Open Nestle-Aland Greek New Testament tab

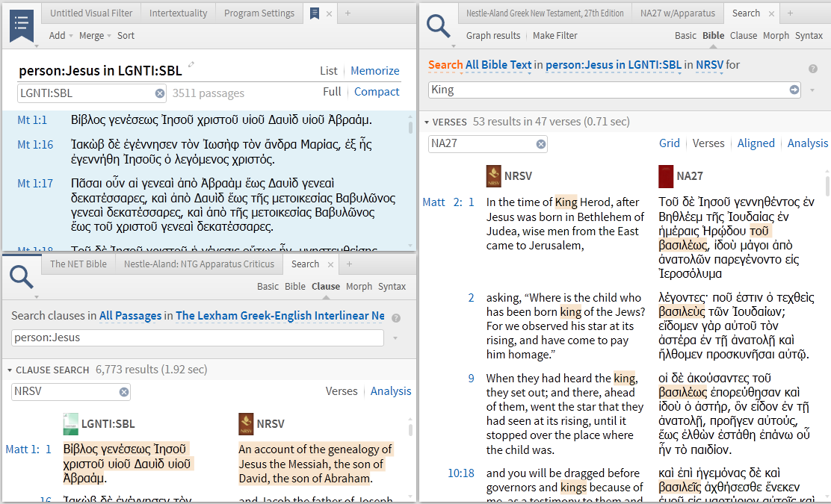click(545, 13)
